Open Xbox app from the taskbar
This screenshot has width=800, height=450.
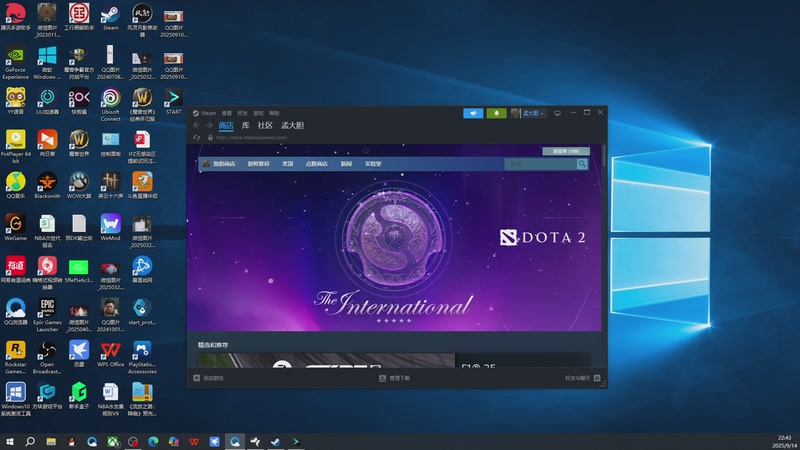(112, 441)
